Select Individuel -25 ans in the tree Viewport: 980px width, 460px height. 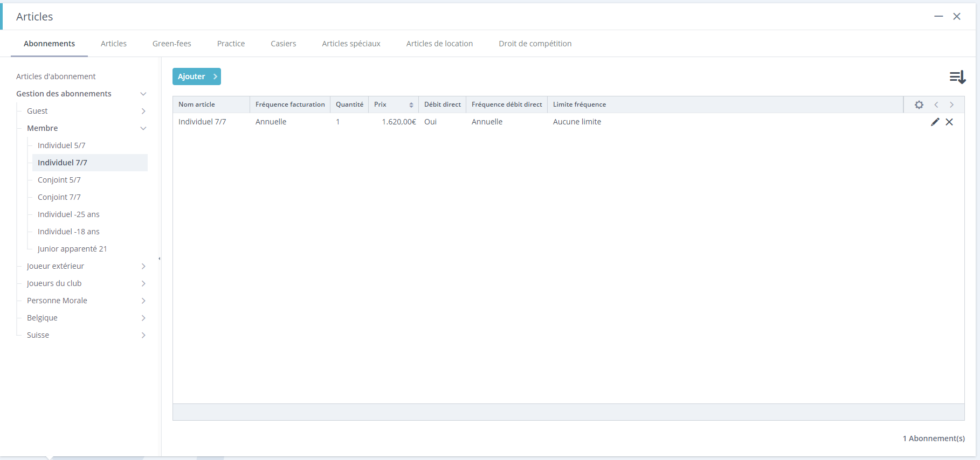[x=68, y=214]
